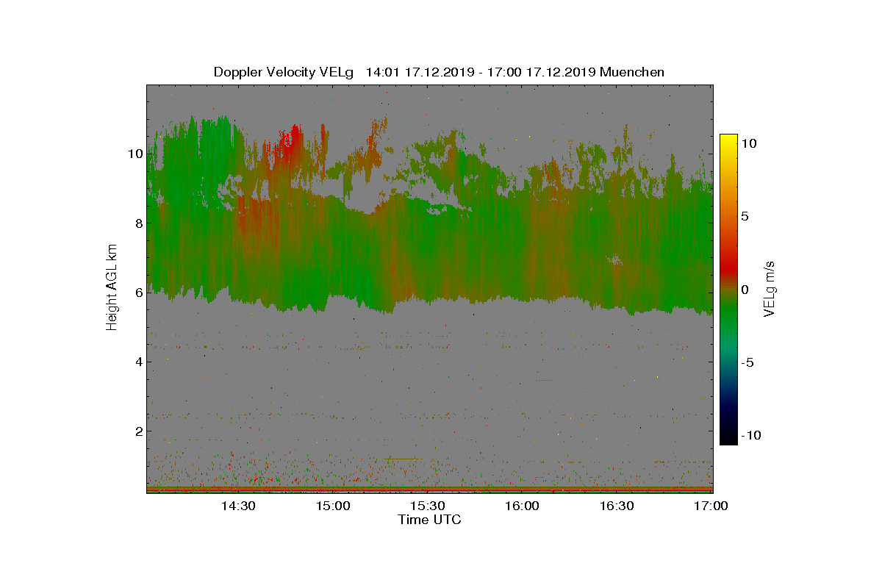Click the height tick label 2

[138, 431]
